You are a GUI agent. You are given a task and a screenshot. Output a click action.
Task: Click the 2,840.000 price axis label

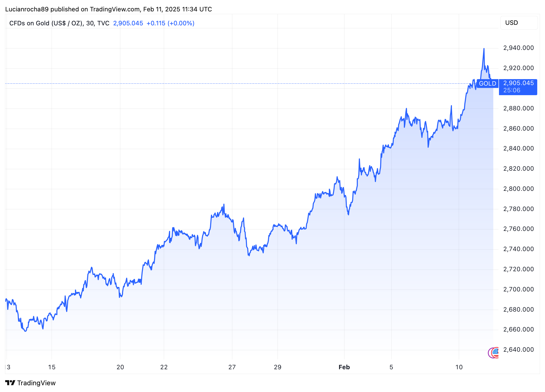518,148
